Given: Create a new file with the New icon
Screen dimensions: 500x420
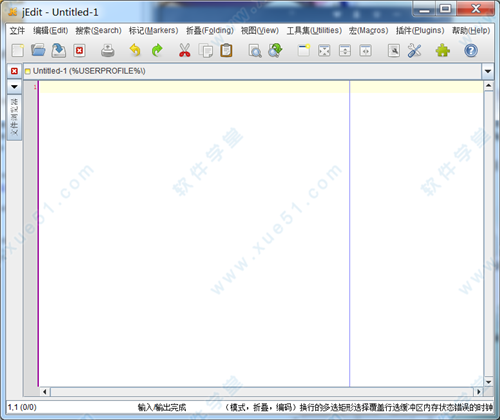Looking at the screenshot, I should pos(17,51).
